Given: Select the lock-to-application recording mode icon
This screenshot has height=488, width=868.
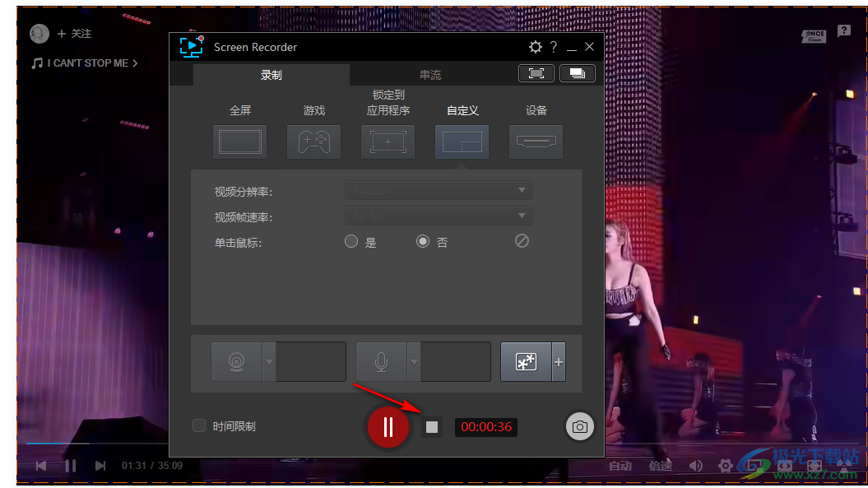Looking at the screenshot, I should (388, 142).
